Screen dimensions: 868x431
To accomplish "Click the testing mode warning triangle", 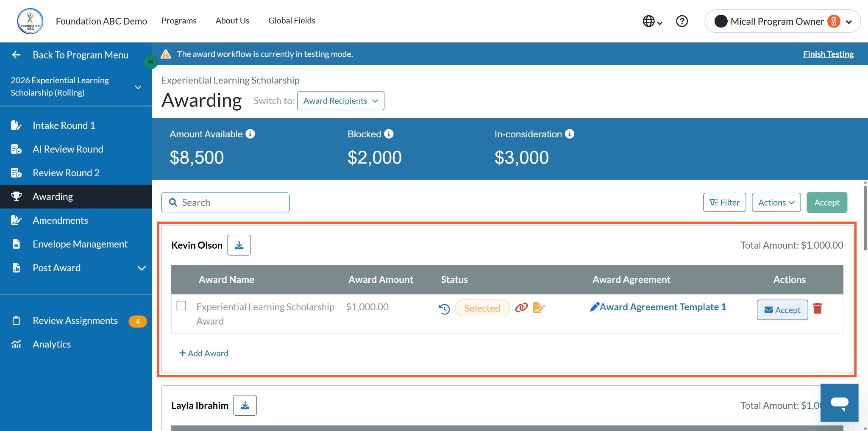I will coord(166,54).
